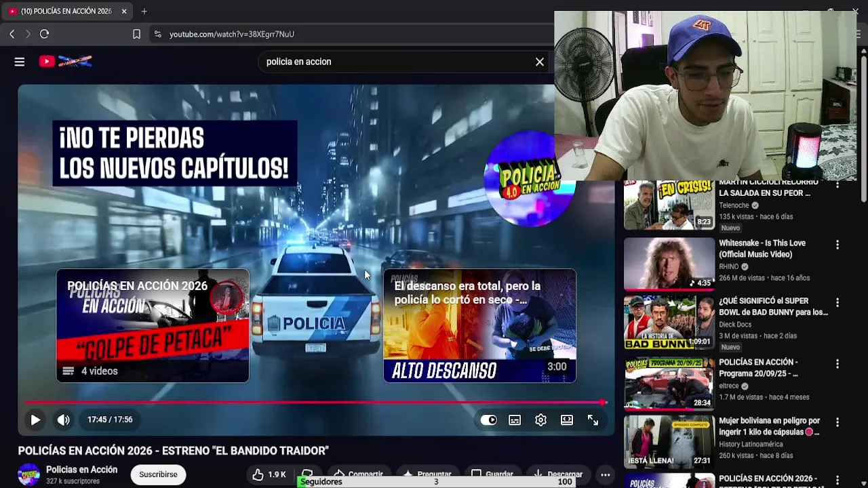Open the eltrece channel name

point(729,386)
